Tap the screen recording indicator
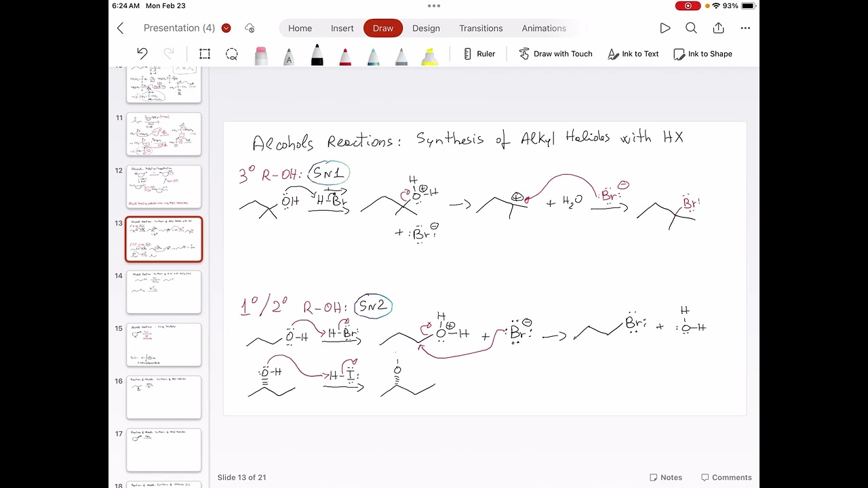Image resolution: width=868 pixels, height=488 pixels. click(x=688, y=5)
